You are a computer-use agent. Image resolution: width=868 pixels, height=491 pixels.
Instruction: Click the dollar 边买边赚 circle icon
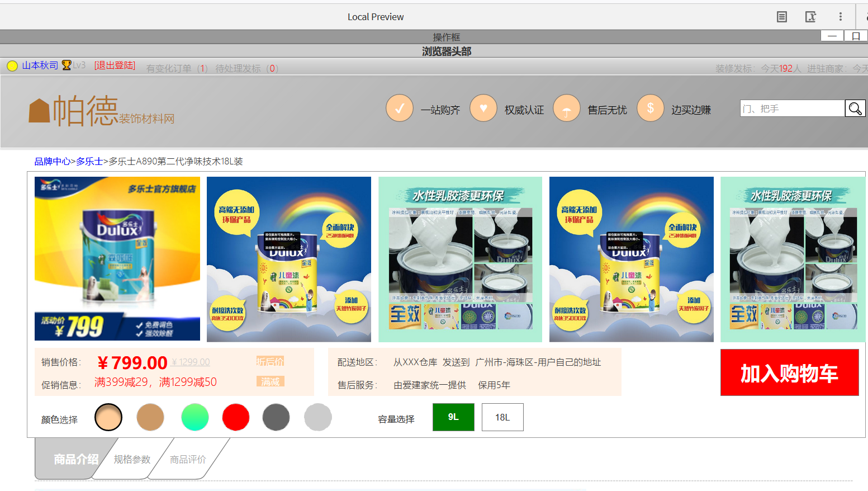click(x=651, y=108)
